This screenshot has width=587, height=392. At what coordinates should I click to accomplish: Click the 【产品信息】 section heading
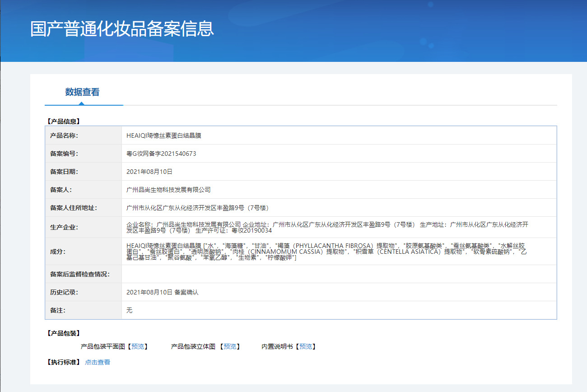(x=63, y=121)
